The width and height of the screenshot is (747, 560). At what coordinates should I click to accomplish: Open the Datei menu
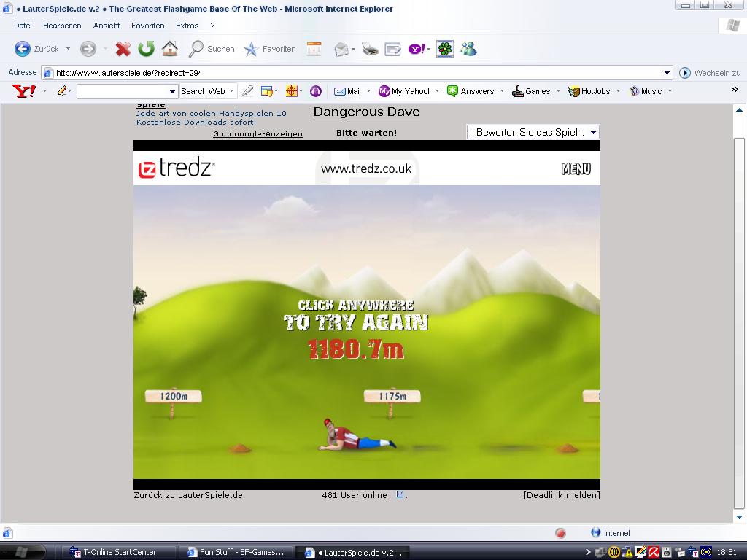[x=23, y=26]
